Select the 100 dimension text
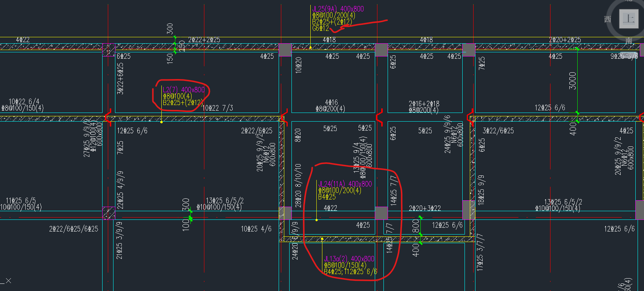Screen dimensions: 644x291 pyautogui.click(x=186, y=225)
